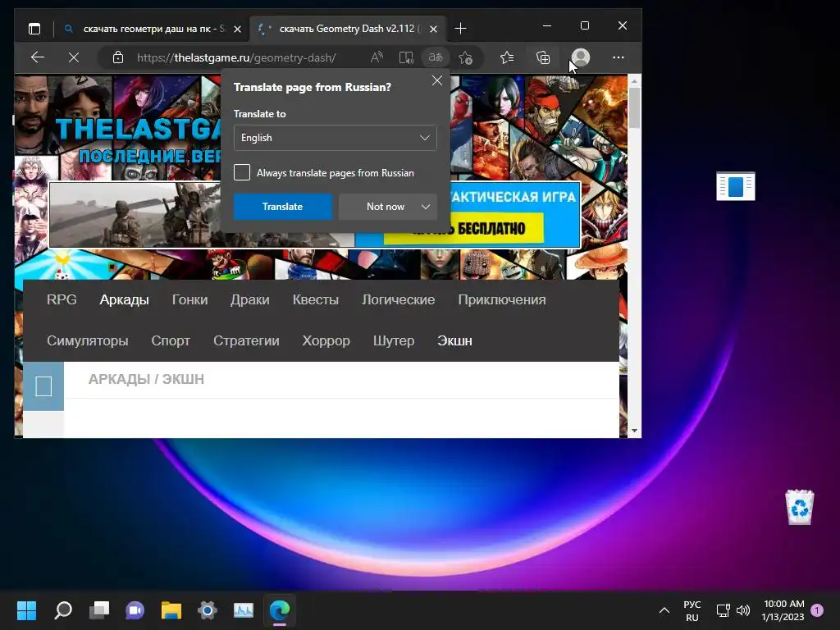Expand the arrow beside the Not now button
The width and height of the screenshot is (840, 630).
(x=426, y=207)
